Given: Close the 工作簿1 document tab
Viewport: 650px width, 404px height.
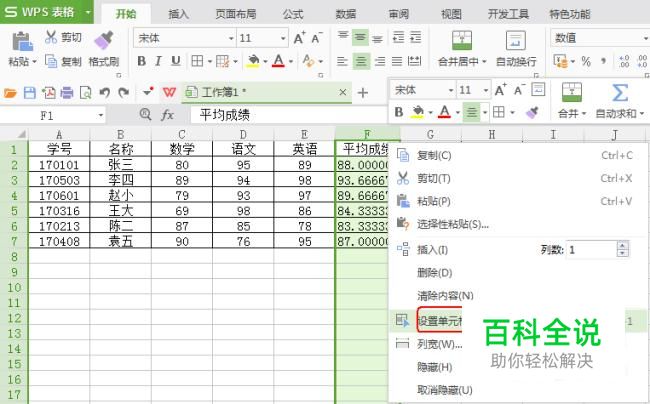Looking at the screenshot, I should pos(342,92).
